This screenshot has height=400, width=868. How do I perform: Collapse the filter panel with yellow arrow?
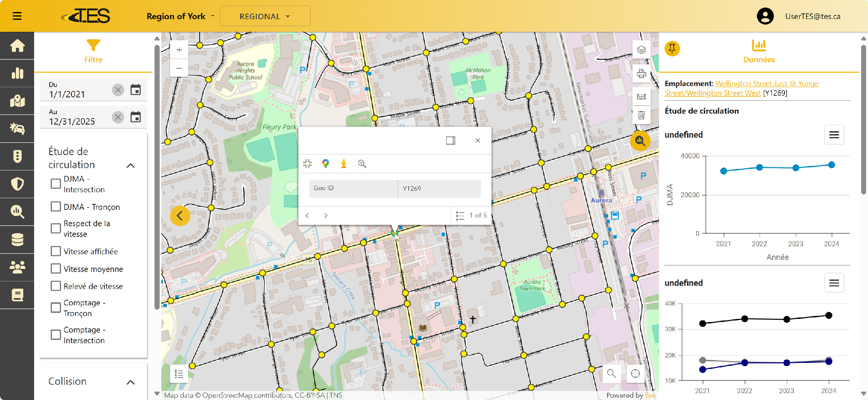click(180, 216)
